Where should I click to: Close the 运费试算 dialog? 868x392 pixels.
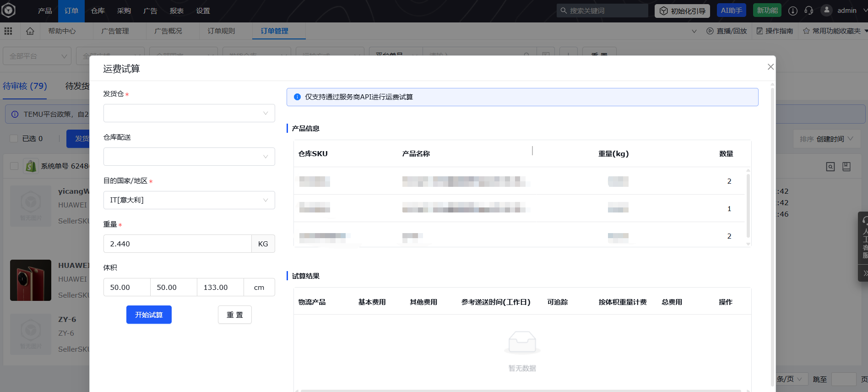point(770,67)
